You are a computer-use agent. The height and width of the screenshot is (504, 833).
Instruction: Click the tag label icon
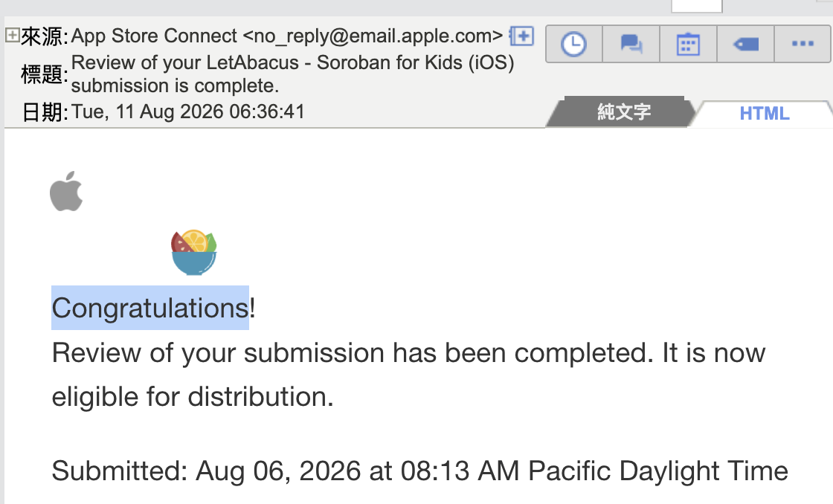click(745, 44)
